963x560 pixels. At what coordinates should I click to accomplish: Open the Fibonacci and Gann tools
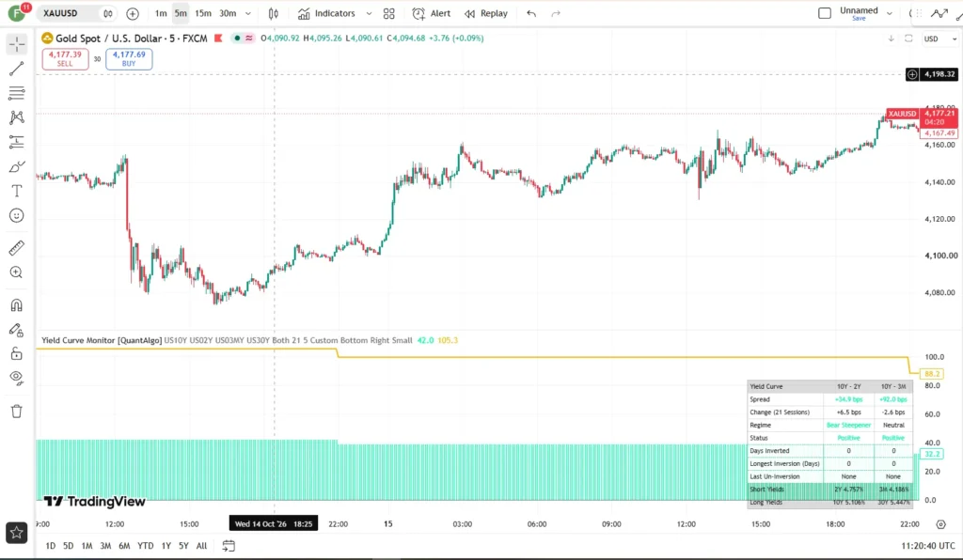click(17, 93)
